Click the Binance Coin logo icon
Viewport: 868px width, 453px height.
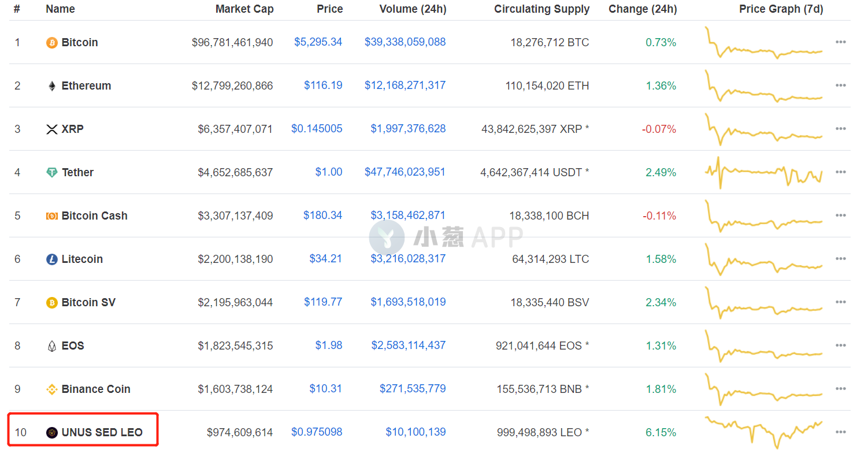click(51, 389)
